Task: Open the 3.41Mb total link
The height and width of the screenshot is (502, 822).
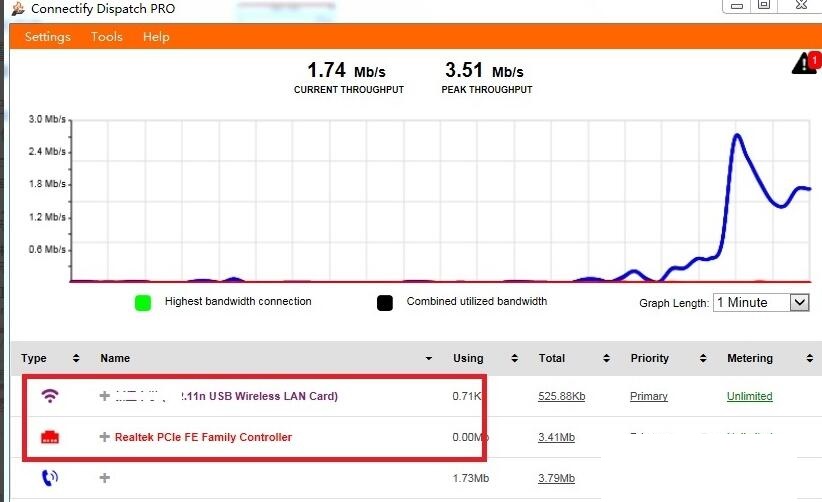Action: pyautogui.click(x=556, y=437)
